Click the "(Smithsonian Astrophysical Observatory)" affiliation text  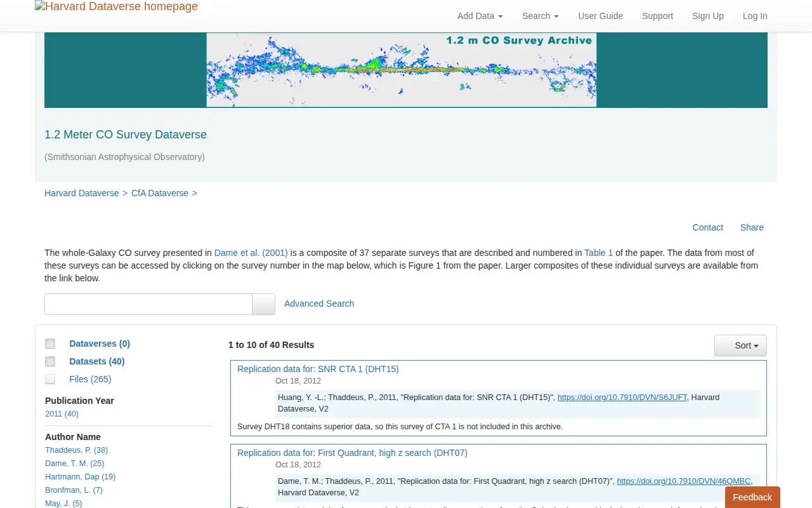pyautogui.click(x=124, y=157)
